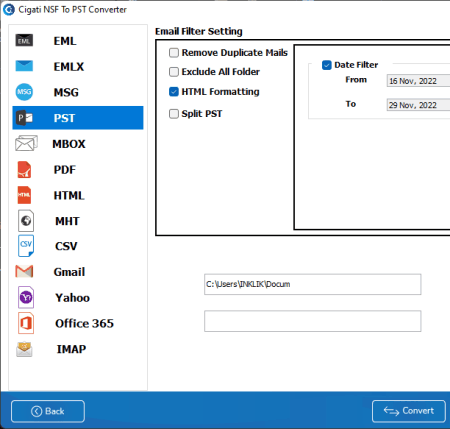Open the From date field
The image size is (450, 429).
(x=418, y=81)
